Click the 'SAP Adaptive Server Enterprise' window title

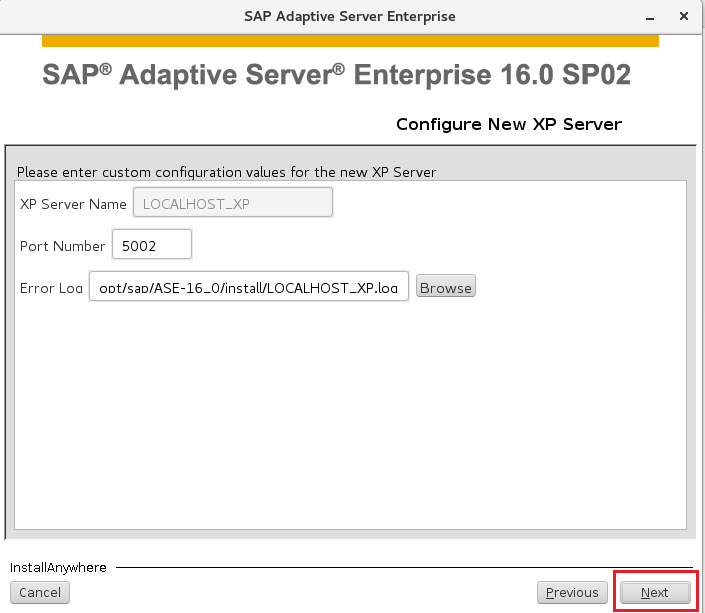[x=350, y=17]
